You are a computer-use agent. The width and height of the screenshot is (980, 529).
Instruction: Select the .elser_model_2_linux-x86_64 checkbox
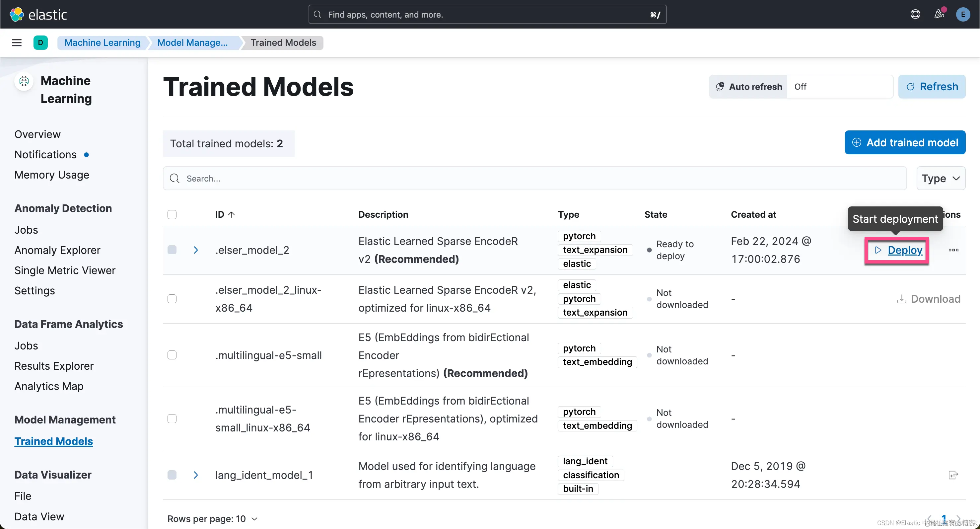(x=172, y=299)
